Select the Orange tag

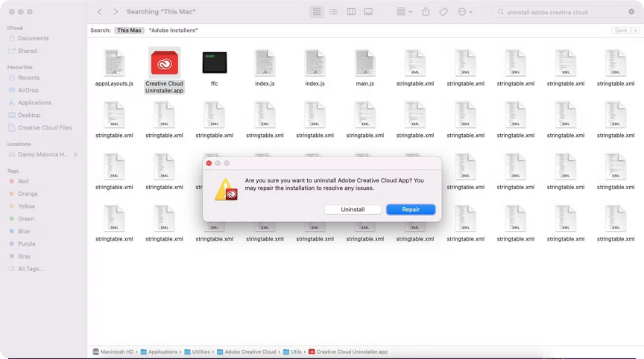28,194
